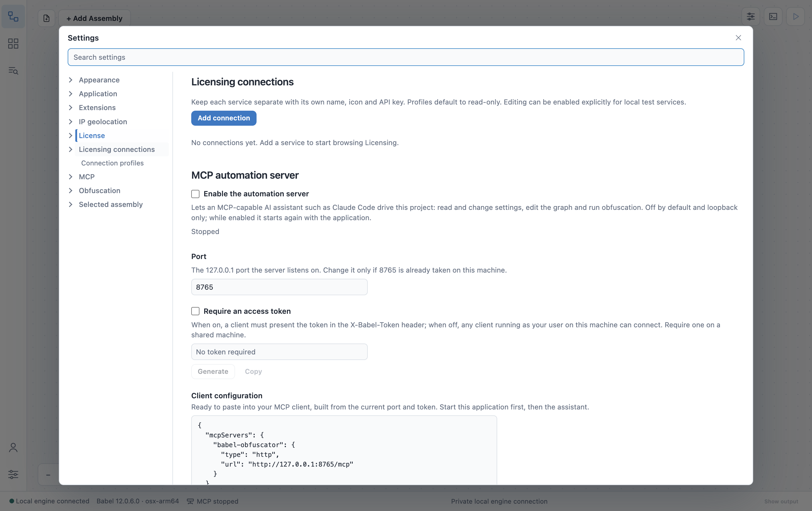Select Obfuscation settings category
This screenshot has width=812, height=511.
[99, 190]
